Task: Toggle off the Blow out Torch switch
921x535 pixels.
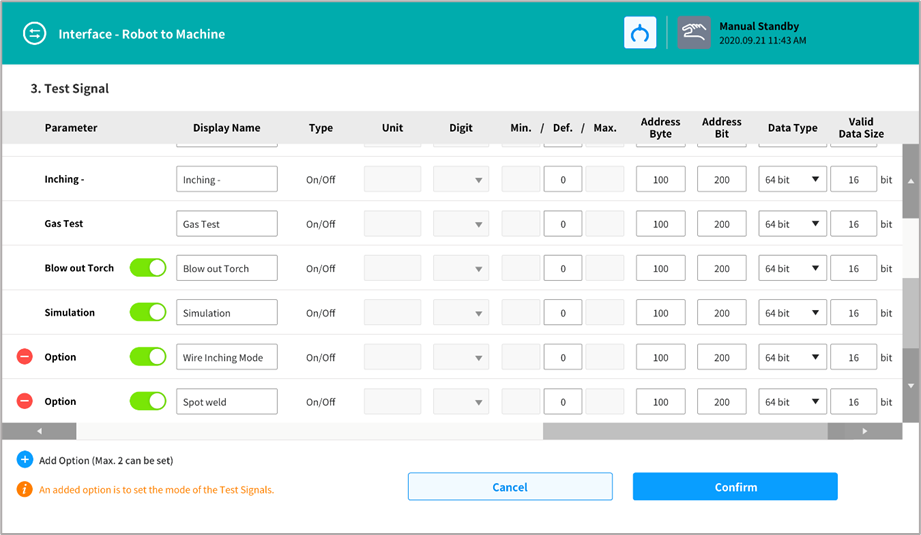Action: click(x=148, y=268)
